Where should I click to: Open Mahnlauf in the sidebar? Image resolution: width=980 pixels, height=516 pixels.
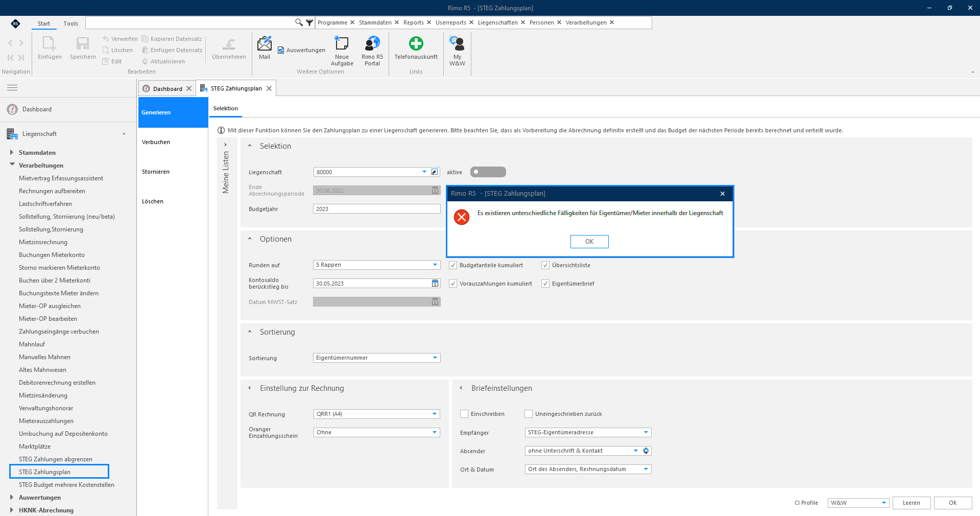[x=32, y=344]
